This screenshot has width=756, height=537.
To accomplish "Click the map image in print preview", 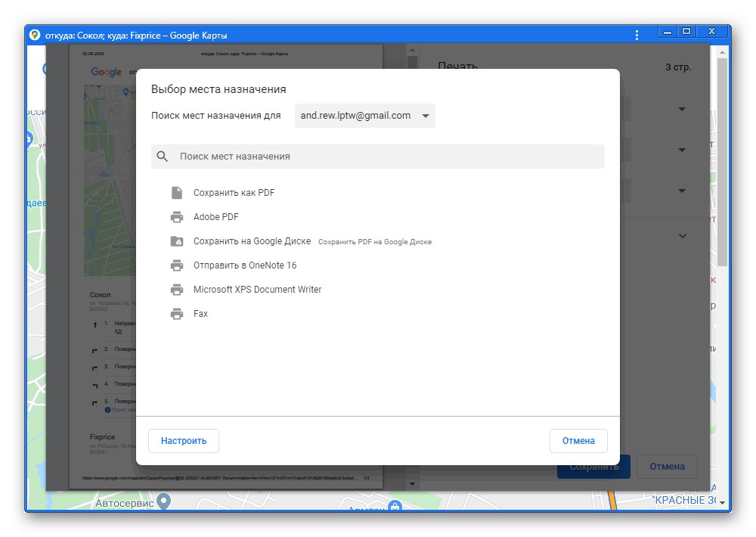I will point(110,180).
